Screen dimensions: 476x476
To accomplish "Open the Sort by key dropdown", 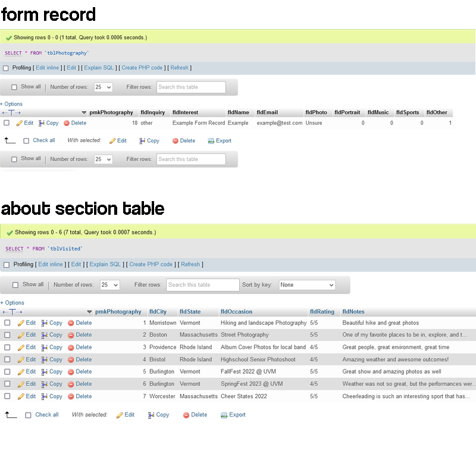I will 307,285.
